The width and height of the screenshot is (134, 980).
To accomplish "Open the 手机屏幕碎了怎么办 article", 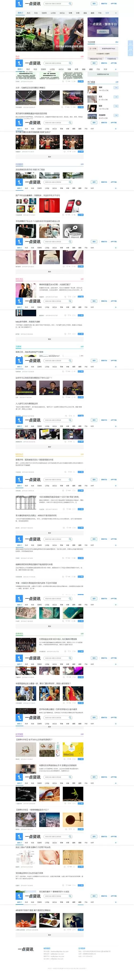I will pyautogui.click(x=38, y=221).
